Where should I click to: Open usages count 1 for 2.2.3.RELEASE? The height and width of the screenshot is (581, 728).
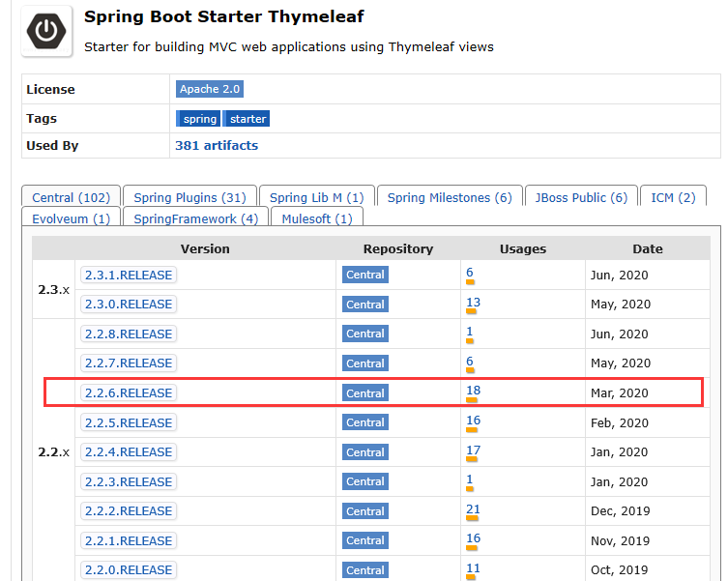coord(470,479)
